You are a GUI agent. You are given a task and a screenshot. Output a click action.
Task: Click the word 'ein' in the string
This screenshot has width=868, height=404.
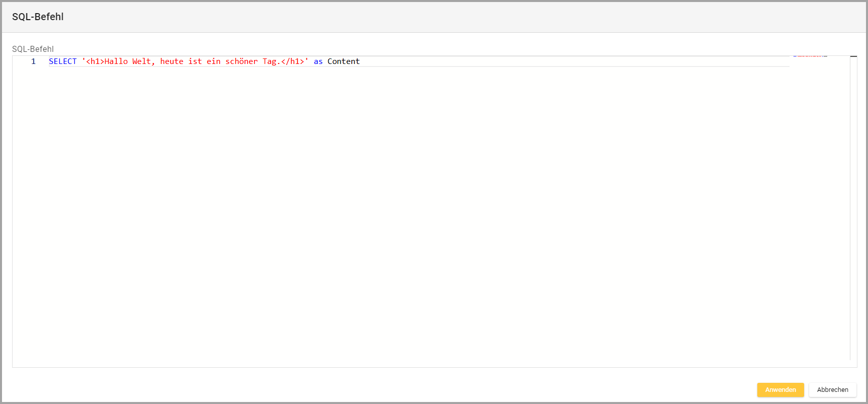pyautogui.click(x=213, y=61)
